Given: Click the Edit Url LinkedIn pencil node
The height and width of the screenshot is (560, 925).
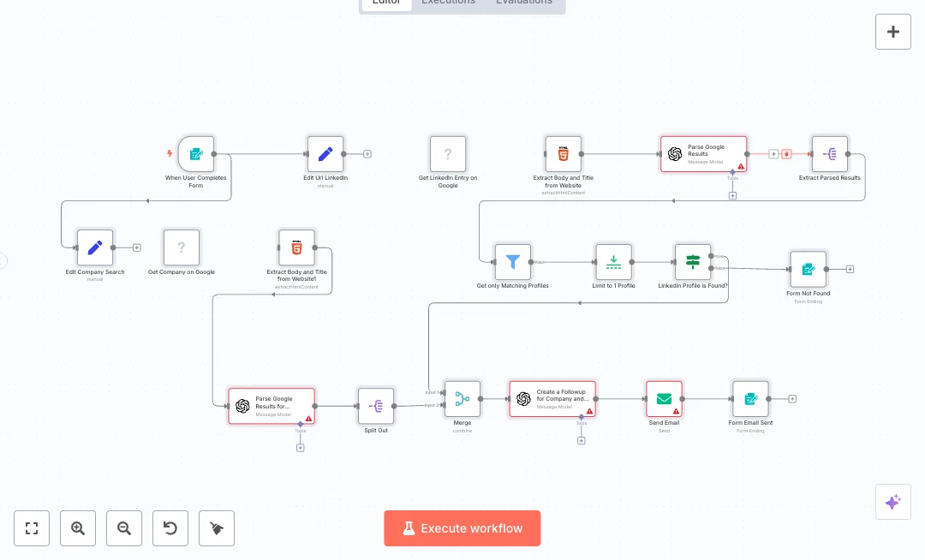Looking at the screenshot, I should [325, 154].
